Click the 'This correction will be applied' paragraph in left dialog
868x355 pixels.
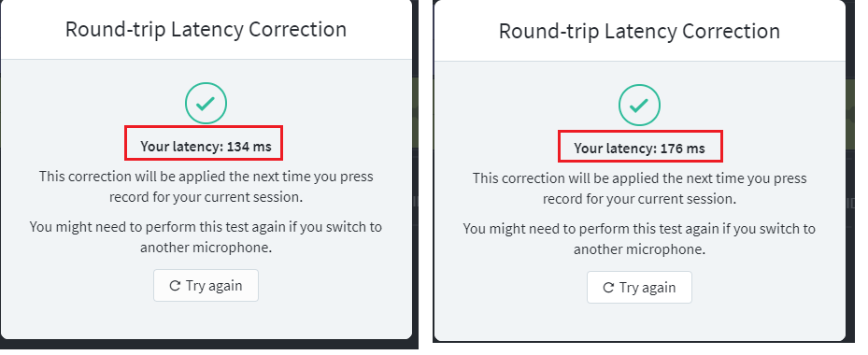click(x=206, y=187)
